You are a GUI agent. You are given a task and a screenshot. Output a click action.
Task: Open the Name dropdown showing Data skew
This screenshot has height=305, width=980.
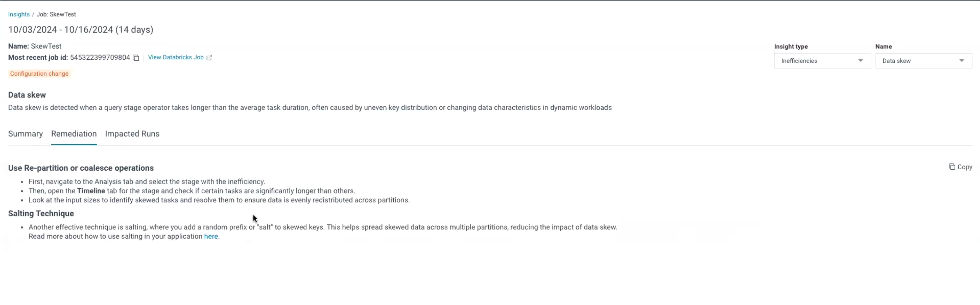point(923,61)
